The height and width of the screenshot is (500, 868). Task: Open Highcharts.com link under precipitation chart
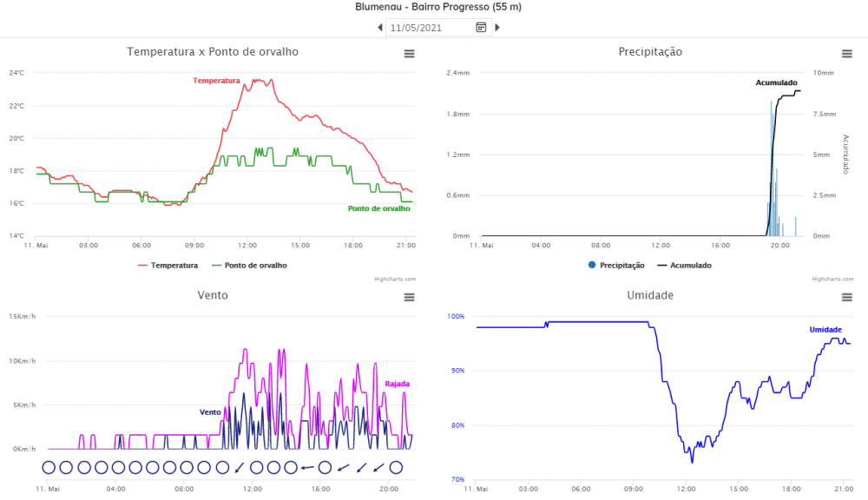coord(832,279)
